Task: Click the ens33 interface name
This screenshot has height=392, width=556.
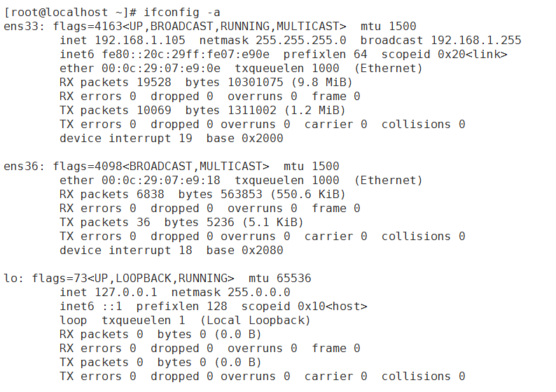Action: pos(22,26)
